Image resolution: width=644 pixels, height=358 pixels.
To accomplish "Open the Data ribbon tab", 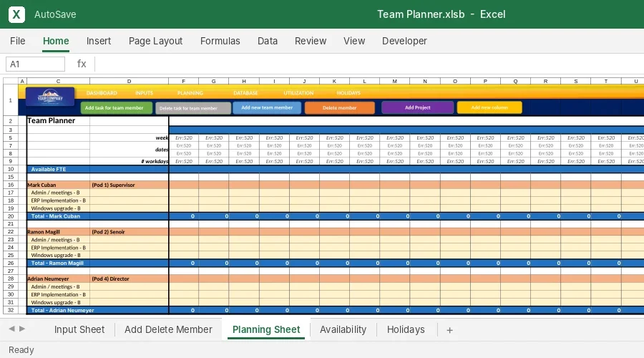I will click(x=268, y=41).
